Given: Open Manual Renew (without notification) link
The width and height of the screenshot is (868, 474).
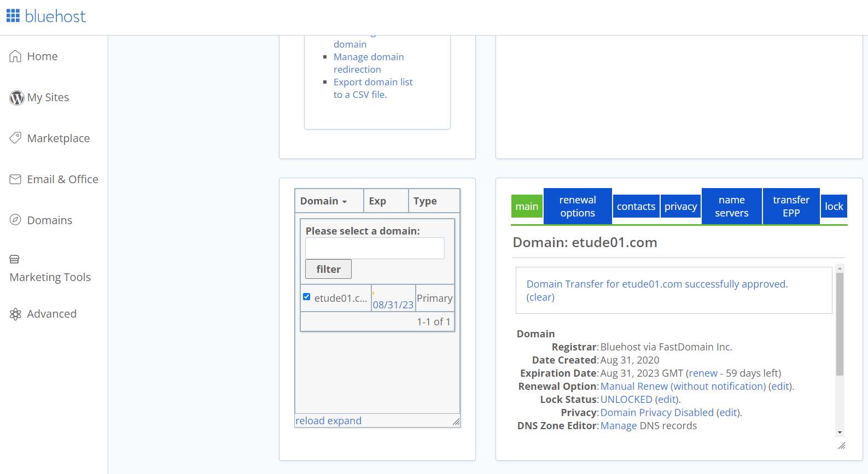Looking at the screenshot, I should [683, 386].
